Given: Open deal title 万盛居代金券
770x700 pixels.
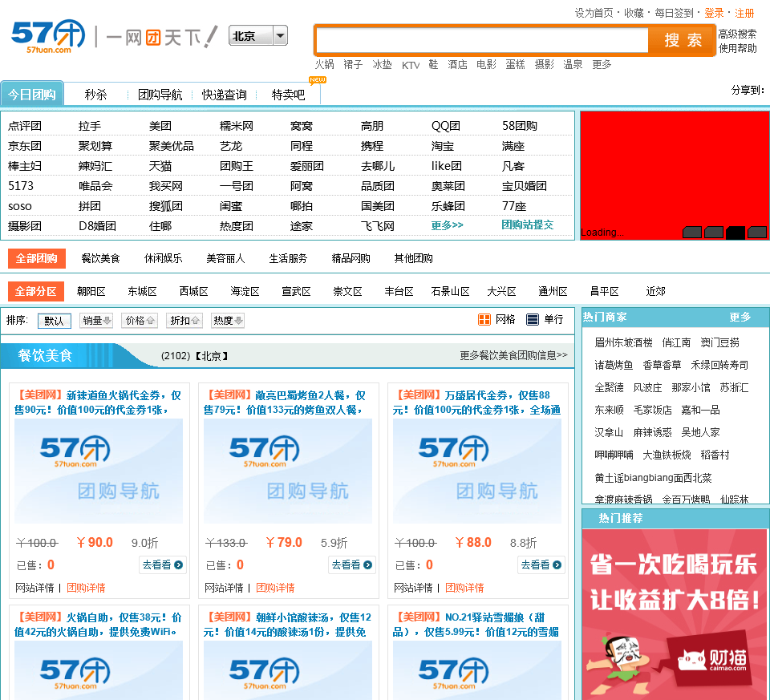Looking at the screenshot, I should (x=476, y=402).
